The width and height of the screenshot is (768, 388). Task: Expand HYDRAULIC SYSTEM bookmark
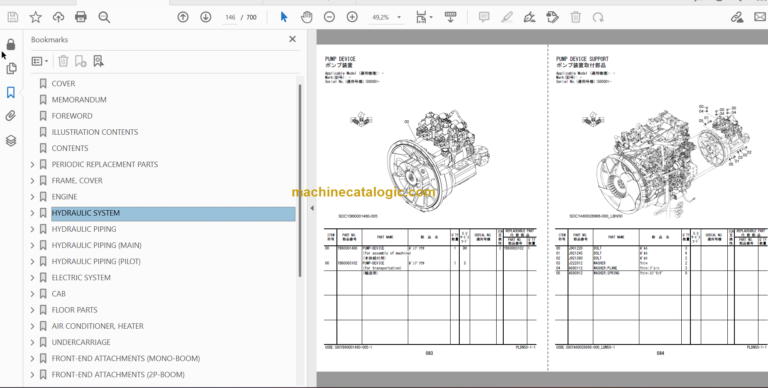(x=32, y=213)
